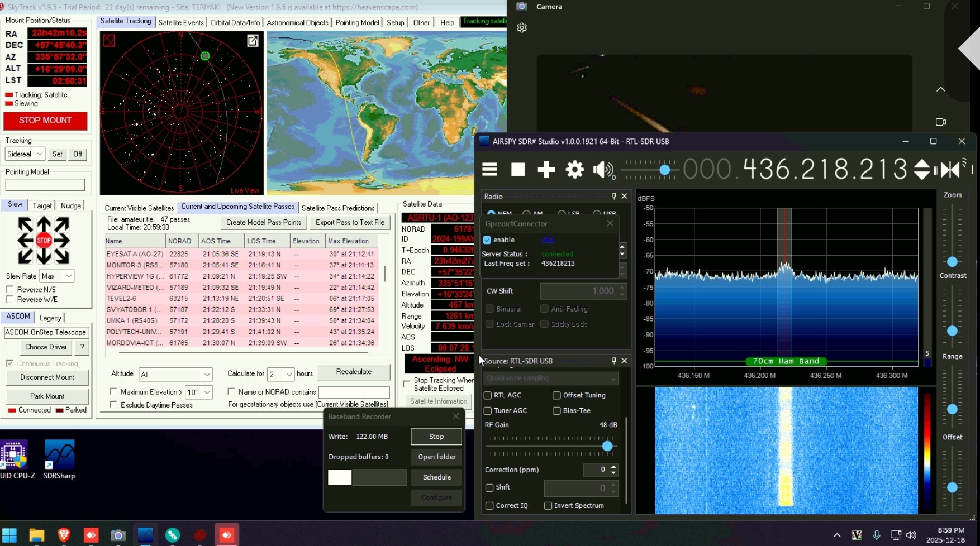Switch to the Satellite Events tab
This screenshot has width=980, height=546.
pos(180,22)
